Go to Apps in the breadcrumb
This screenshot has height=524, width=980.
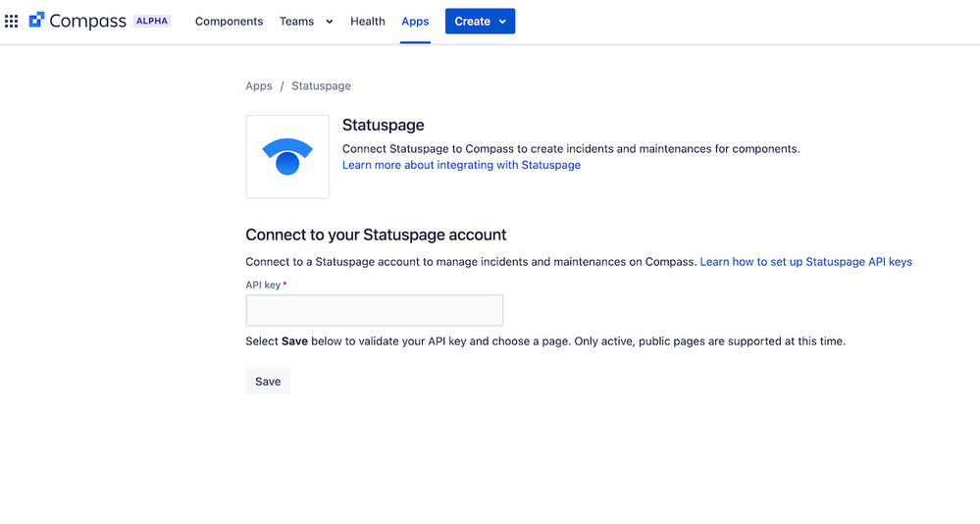[259, 85]
